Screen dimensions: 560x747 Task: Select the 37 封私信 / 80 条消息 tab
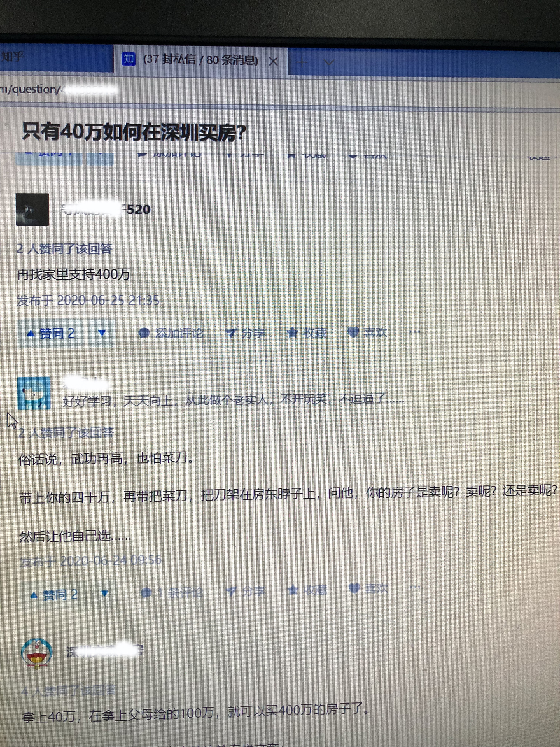click(200, 60)
